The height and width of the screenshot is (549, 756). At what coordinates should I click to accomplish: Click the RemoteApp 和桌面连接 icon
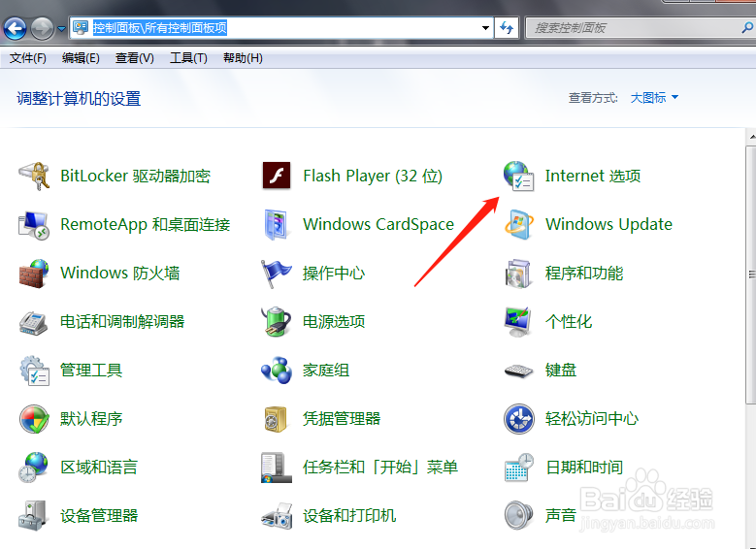pos(34,225)
